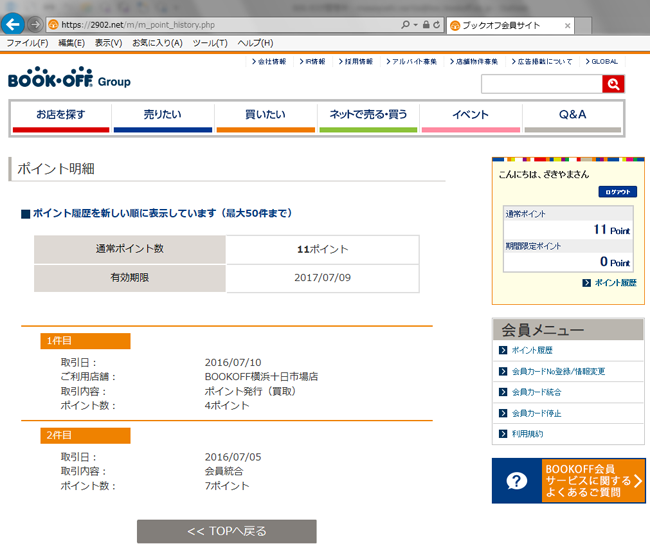Click the BOOK-OFF Group logo

click(x=69, y=77)
